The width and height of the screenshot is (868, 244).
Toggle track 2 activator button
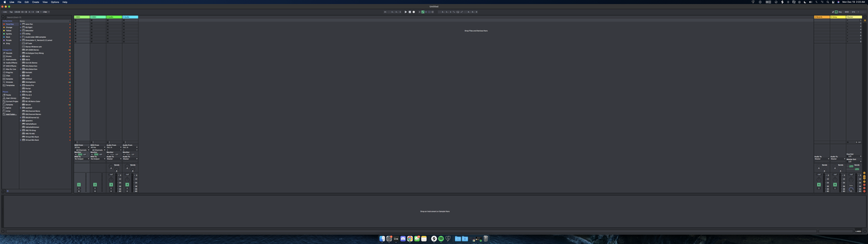pyautogui.click(x=95, y=184)
